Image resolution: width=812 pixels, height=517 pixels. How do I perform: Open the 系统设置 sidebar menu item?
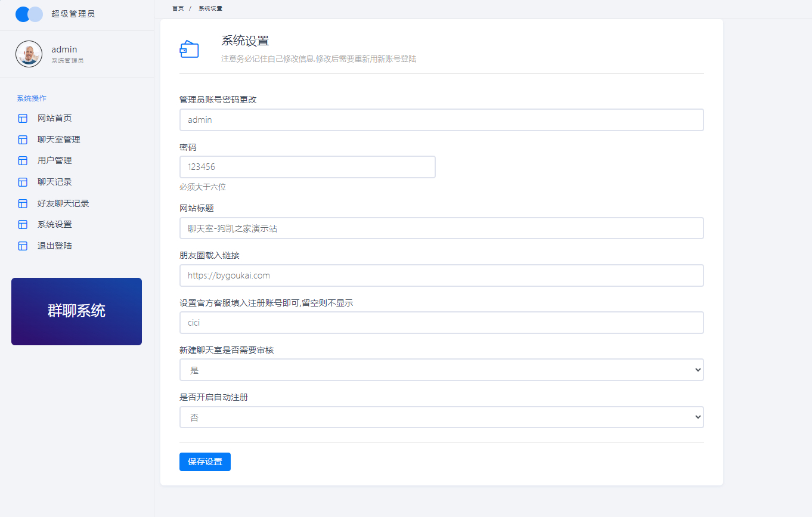pyautogui.click(x=54, y=224)
